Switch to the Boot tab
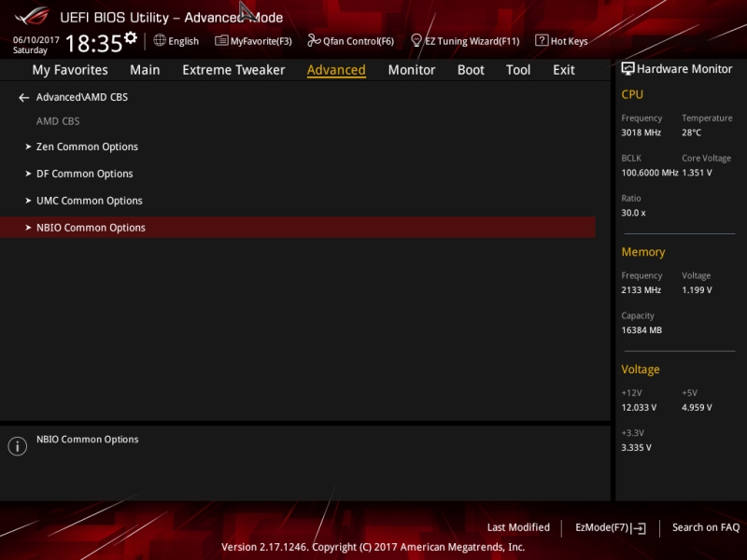Viewport: 747px width, 560px height. [x=471, y=70]
